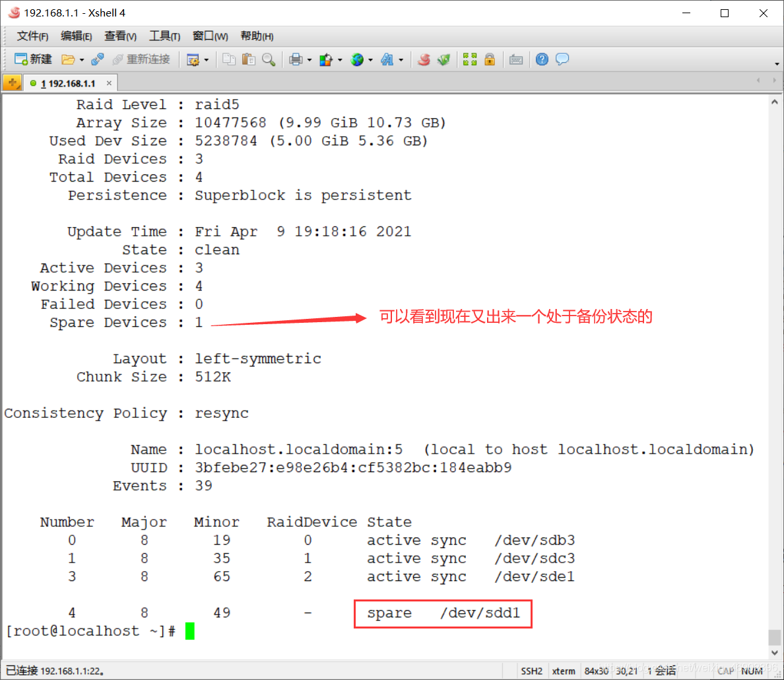Click the orange add-tab plus icon

point(12,83)
